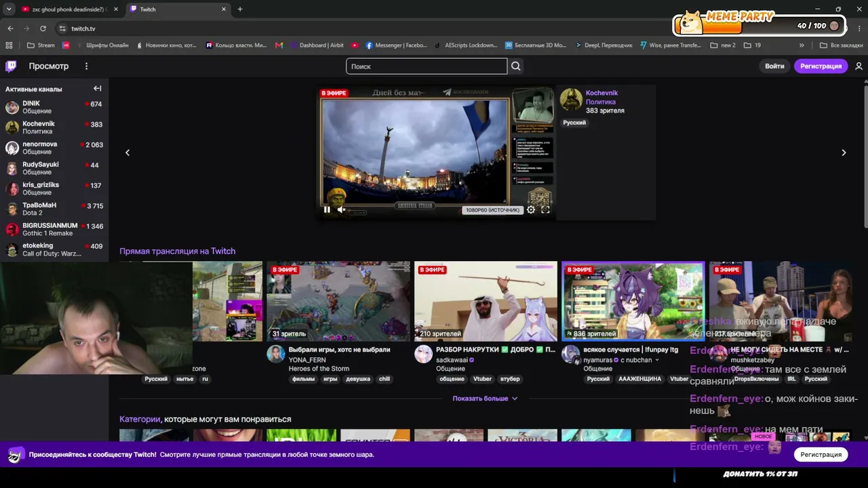
Task: Close the zxc ghoul phonk tab
Action: click(x=116, y=9)
